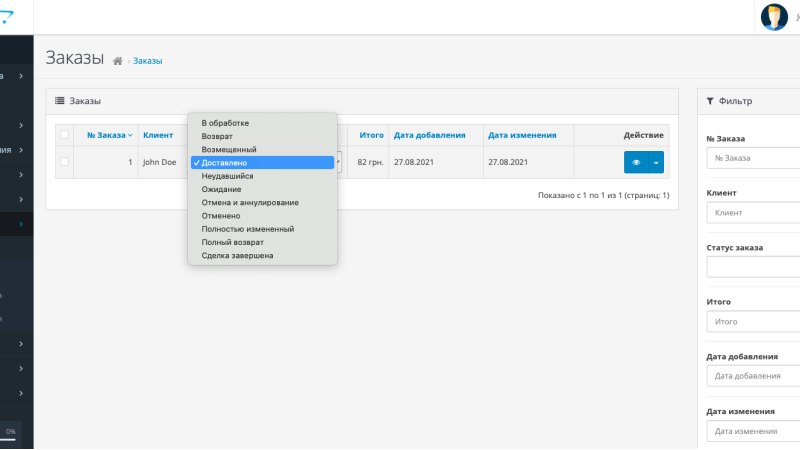Focus the 'Дата изменения' filter field
The width and height of the screenshot is (800, 450).
[753, 431]
